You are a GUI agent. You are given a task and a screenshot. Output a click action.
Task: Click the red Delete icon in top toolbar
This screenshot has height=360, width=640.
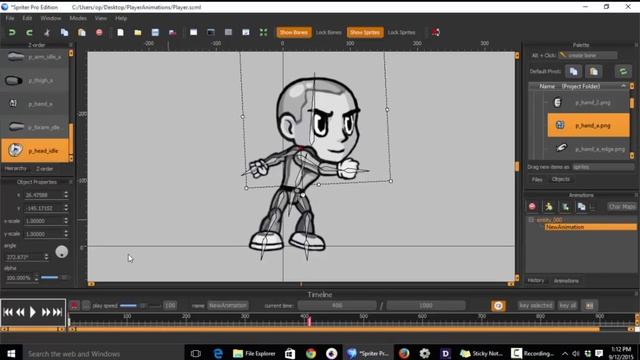pyautogui.click(x=99, y=32)
